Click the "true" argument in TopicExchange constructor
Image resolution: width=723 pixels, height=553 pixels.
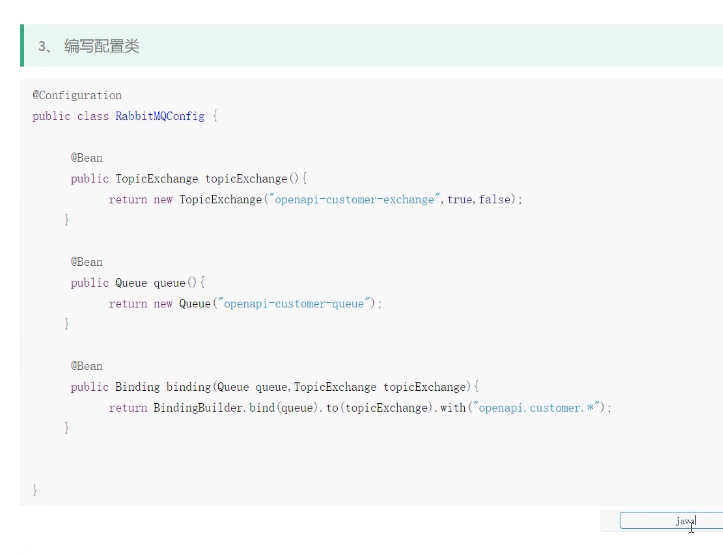pyautogui.click(x=460, y=199)
